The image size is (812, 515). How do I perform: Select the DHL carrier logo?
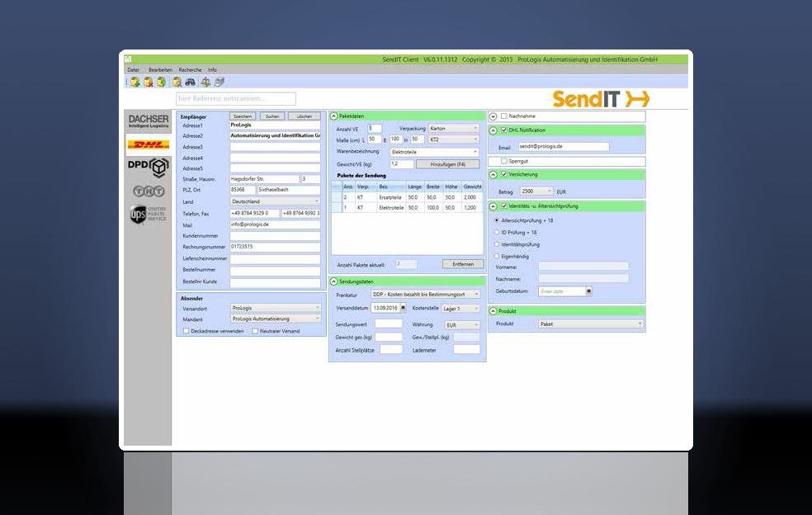click(x=149, y=145)
